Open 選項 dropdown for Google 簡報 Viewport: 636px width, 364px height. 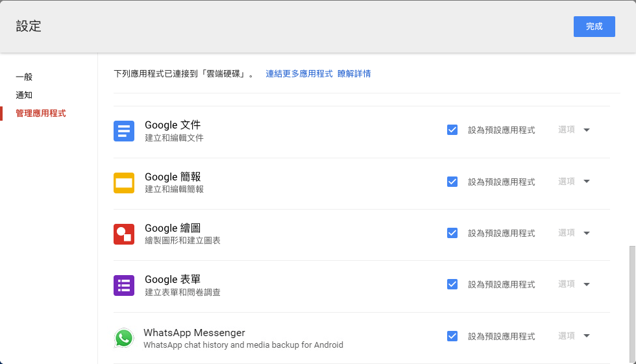click(574, 181)
